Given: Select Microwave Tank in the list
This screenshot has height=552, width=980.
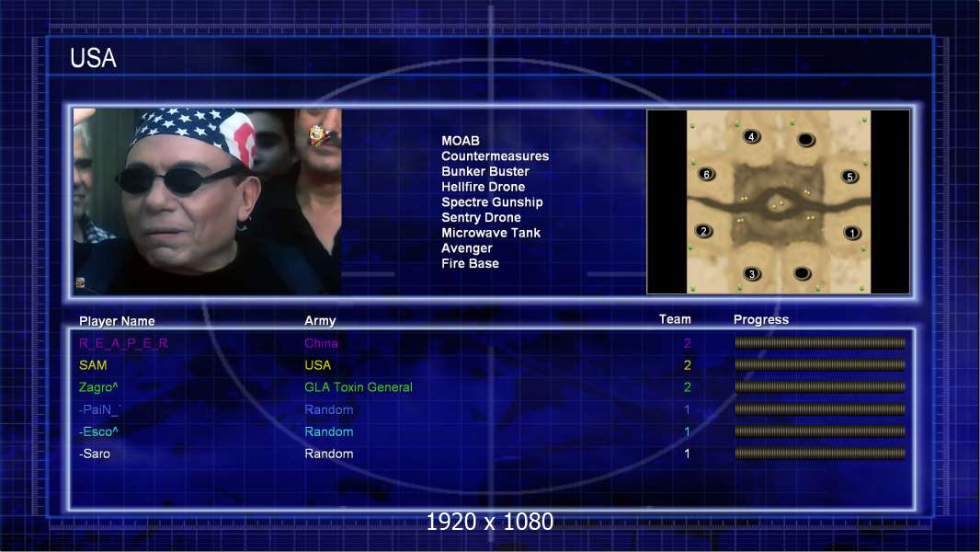Looking at the screenshot, I should point(491,233).
